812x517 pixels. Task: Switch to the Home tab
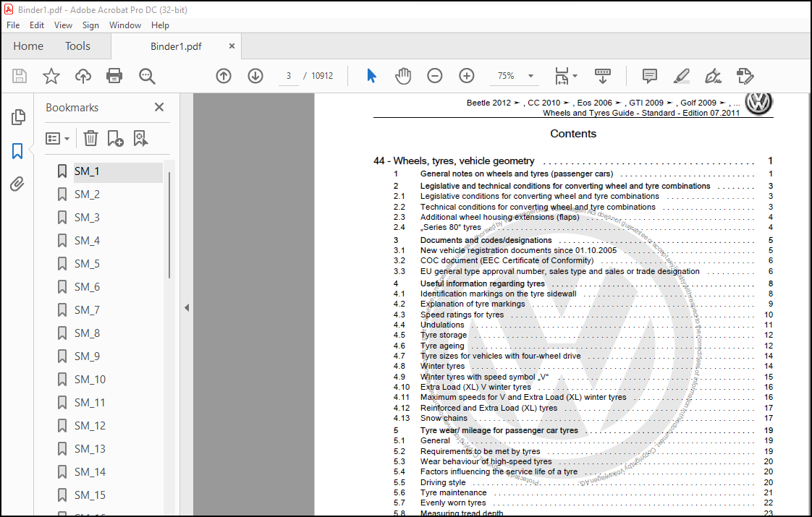[28, 46]
